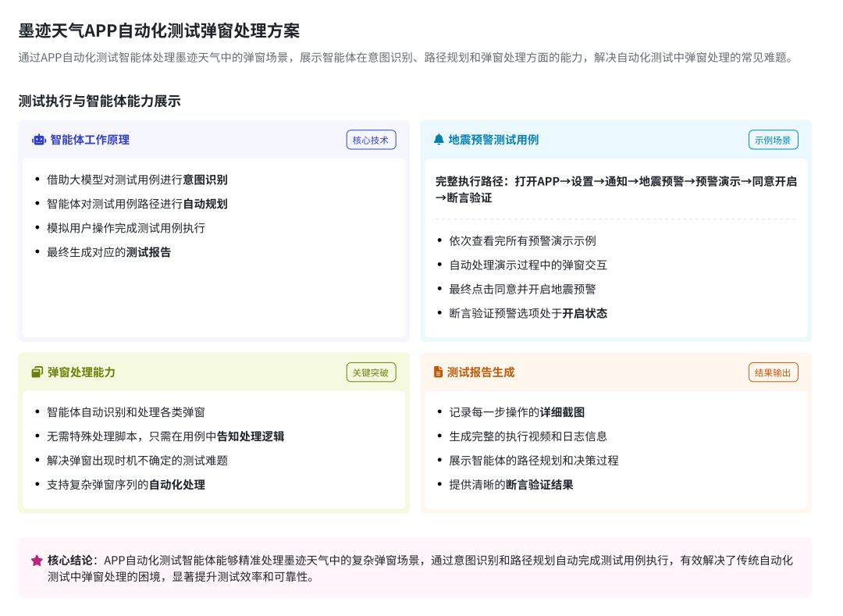Select the bell icon next to 地震预警测试用例
843x616 pixels.
pos(439,140)
